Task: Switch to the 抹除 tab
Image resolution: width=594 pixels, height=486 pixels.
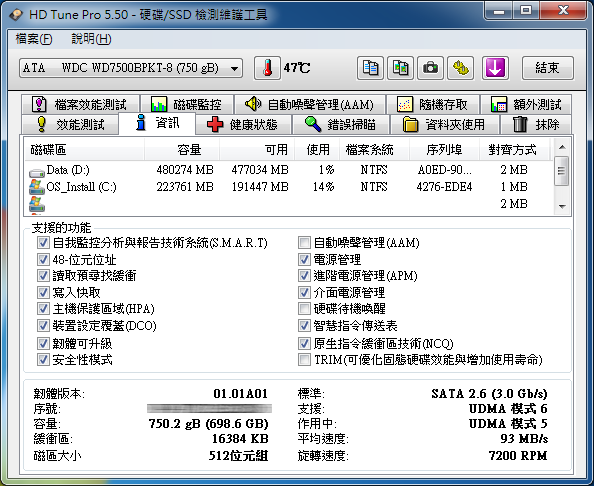Action: point(536,124)
